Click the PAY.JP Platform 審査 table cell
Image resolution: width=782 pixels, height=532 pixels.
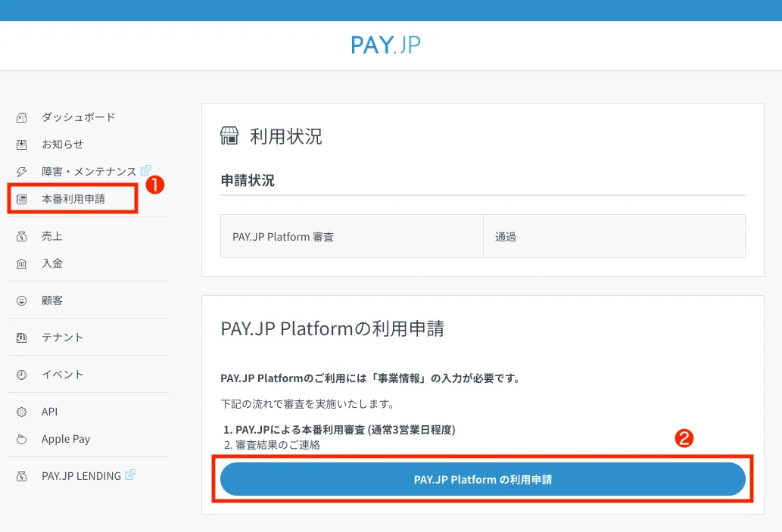coord(351,236)
